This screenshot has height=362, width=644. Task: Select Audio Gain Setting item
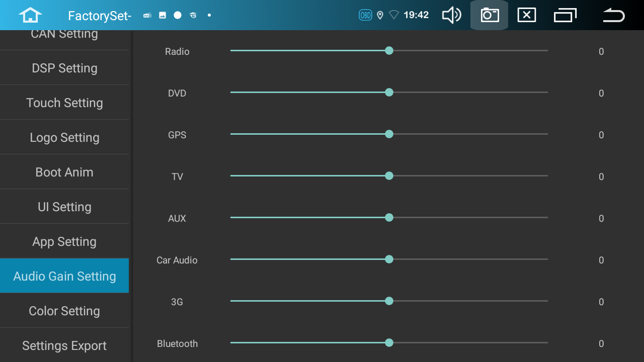click(64, 276)
